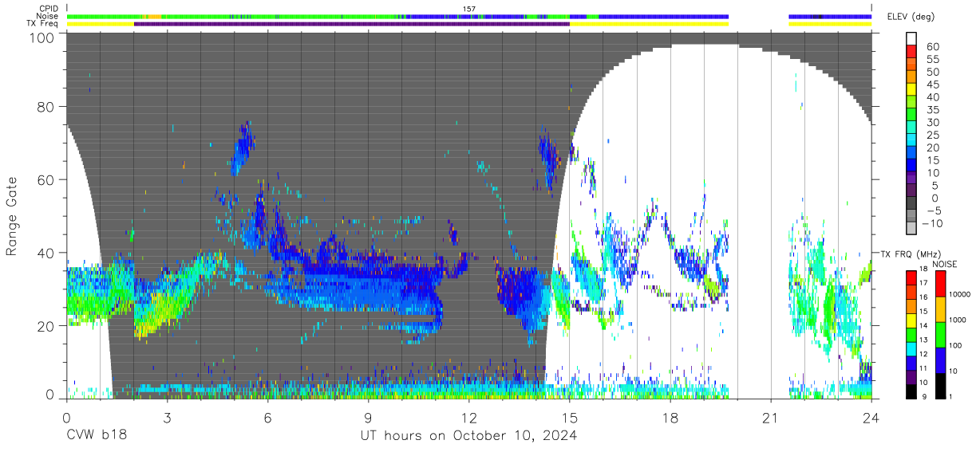Screen dimensions: 980x452
Task: Click the yellow TX FRQ swatch near 14
Action: tap(911, 320)
